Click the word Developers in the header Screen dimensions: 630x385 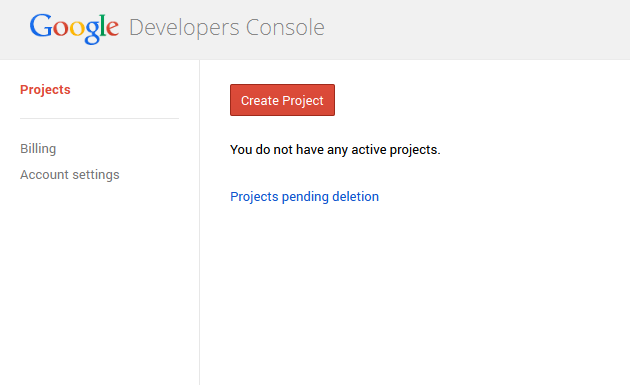click(184, 28)
